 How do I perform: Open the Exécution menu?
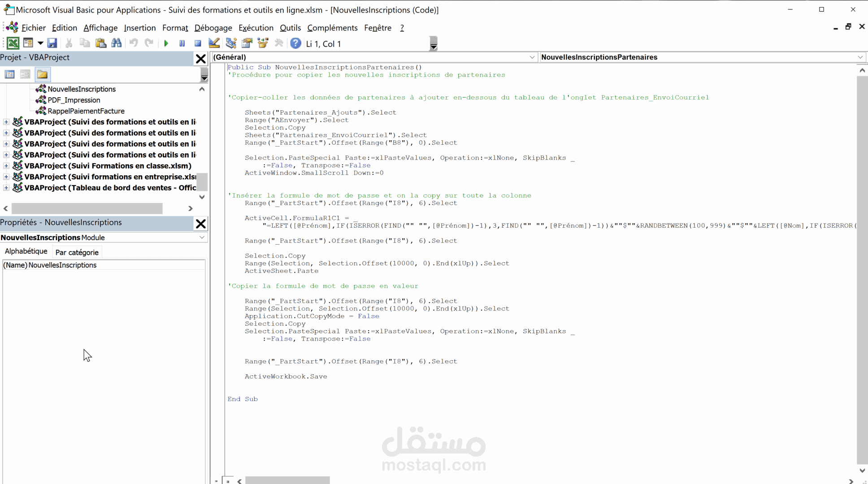coord(256,28)
